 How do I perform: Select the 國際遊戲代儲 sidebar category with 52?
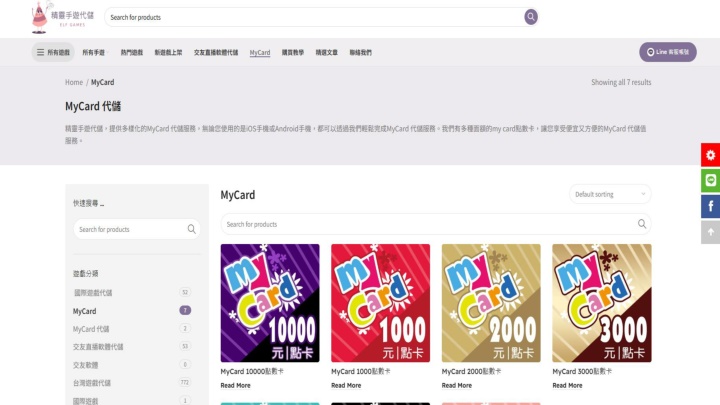click(x=93, y=292)
